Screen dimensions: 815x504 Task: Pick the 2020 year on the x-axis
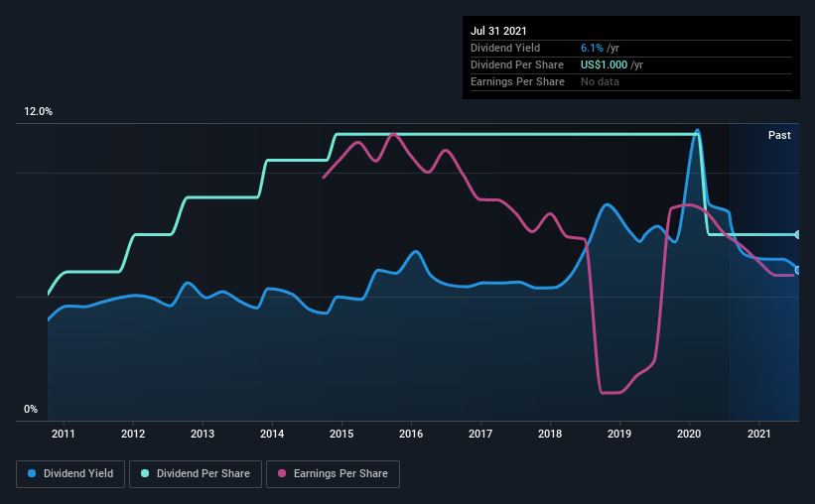point(689,434)
